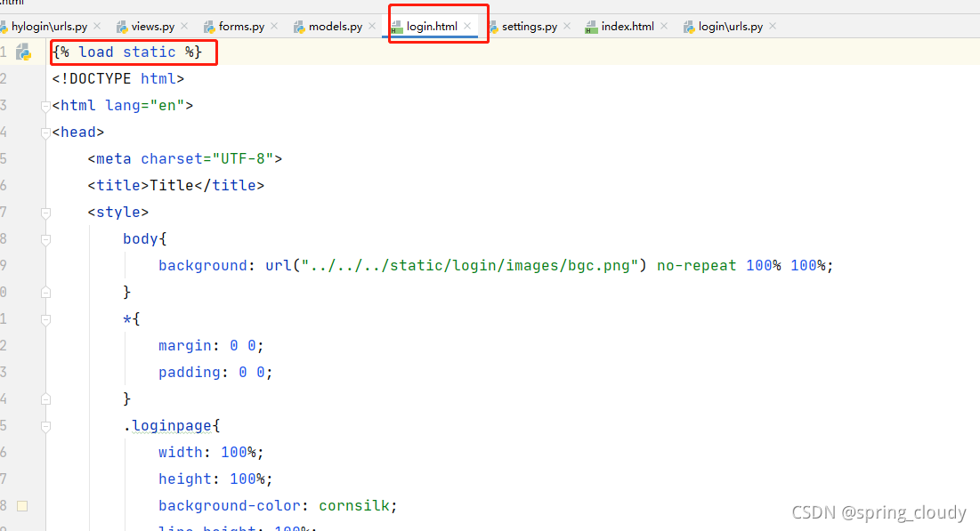Click the margin: 0 0; line
980x531 pixels.
211,345
